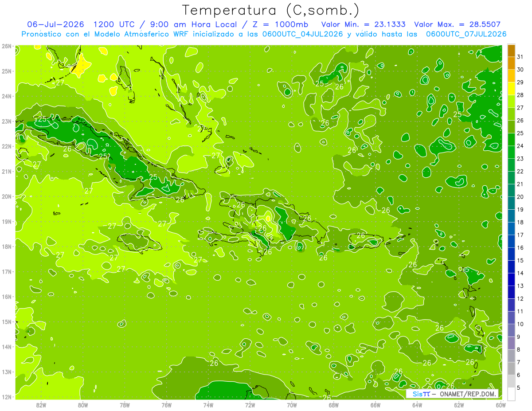
Task: Select the 66W longitude axis label
Action: (376, 405)
